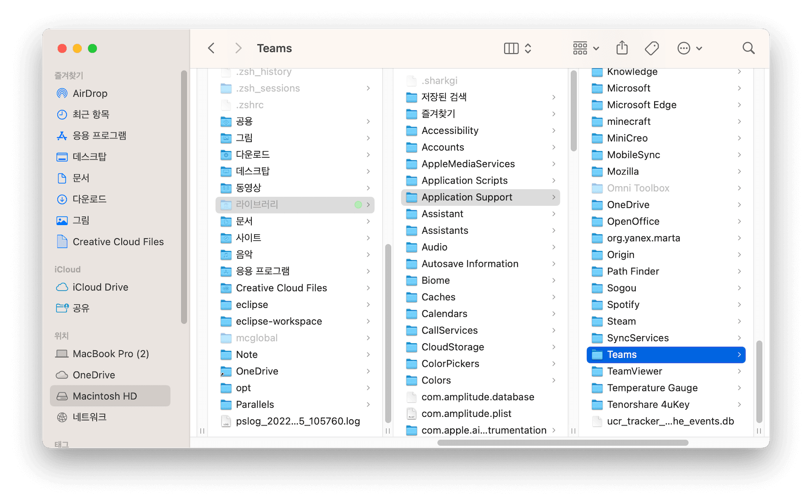Viewport: 812px width, 504px height.
Task: Open the column view switcher
Action: tap(518, 48)
